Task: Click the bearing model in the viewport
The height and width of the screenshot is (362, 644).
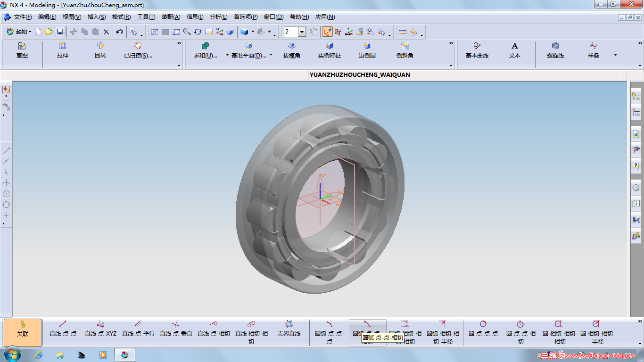Action: [321, 198]
